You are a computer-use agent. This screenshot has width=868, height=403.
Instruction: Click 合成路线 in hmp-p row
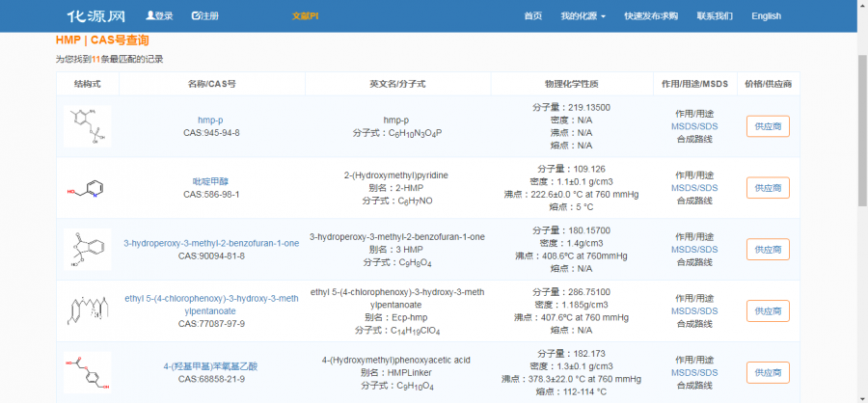pyautogui.click(x=694, y=139)
